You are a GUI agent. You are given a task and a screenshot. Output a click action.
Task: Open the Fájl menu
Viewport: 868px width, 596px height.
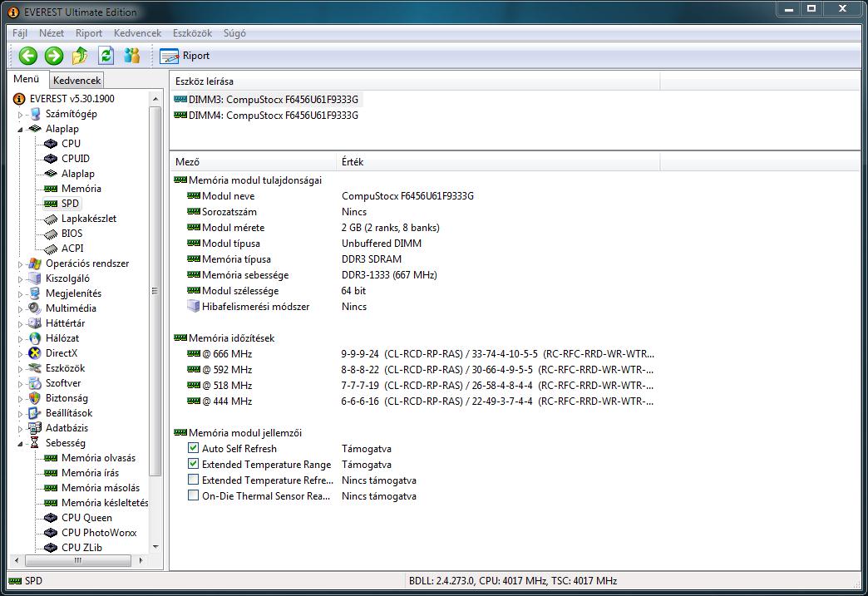(x=20, y=33)
